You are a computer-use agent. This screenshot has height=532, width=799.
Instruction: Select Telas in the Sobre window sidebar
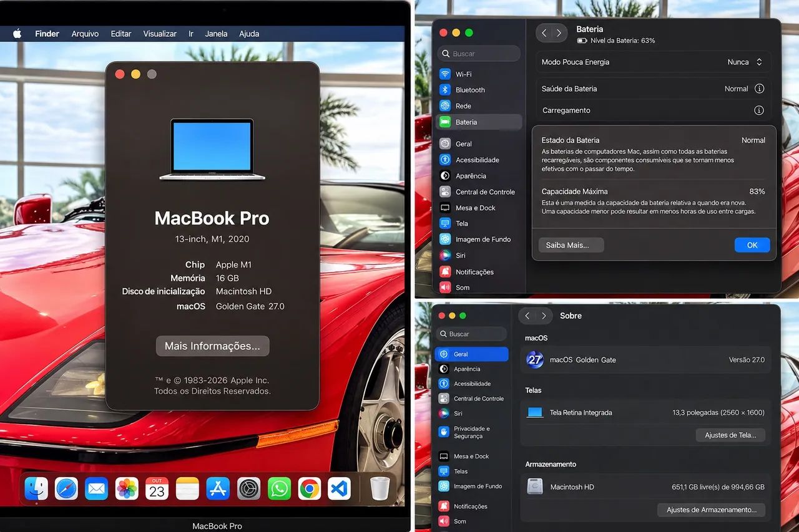tap(472, 472)
